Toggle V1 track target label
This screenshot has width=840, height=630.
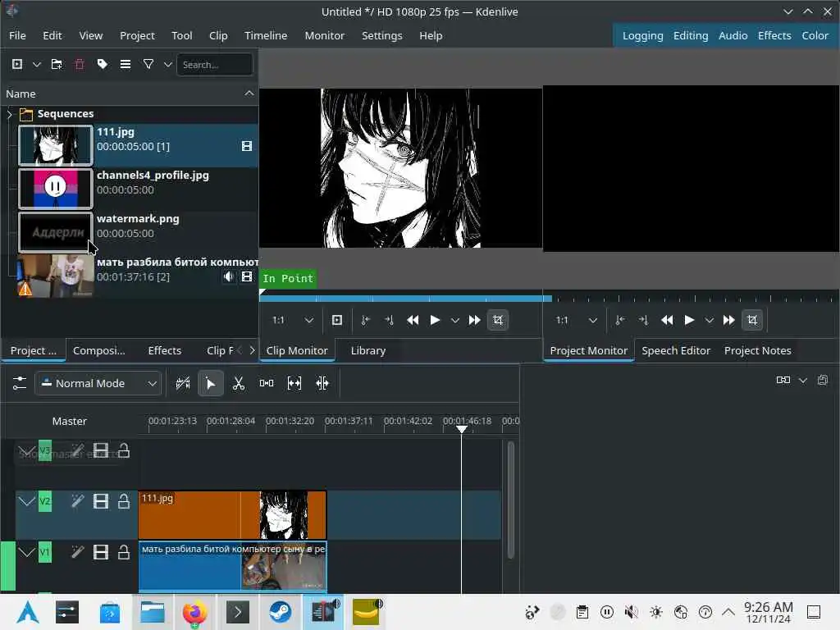point(45,552)
